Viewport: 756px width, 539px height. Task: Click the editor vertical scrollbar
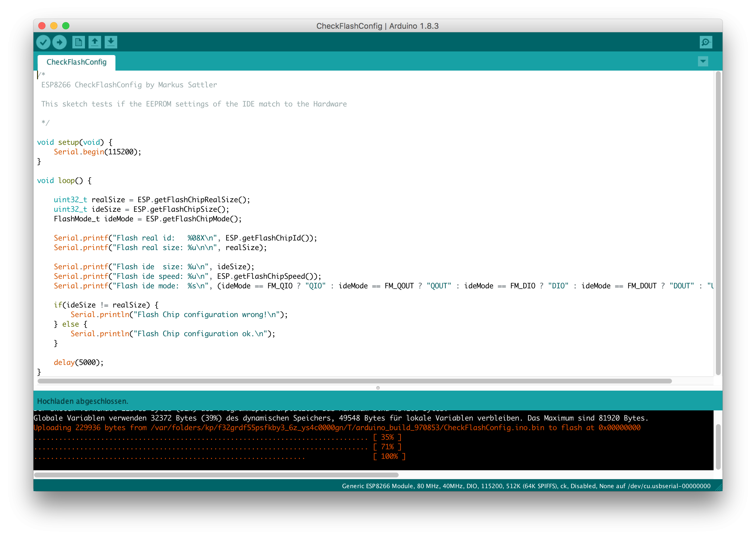[718, 222]
